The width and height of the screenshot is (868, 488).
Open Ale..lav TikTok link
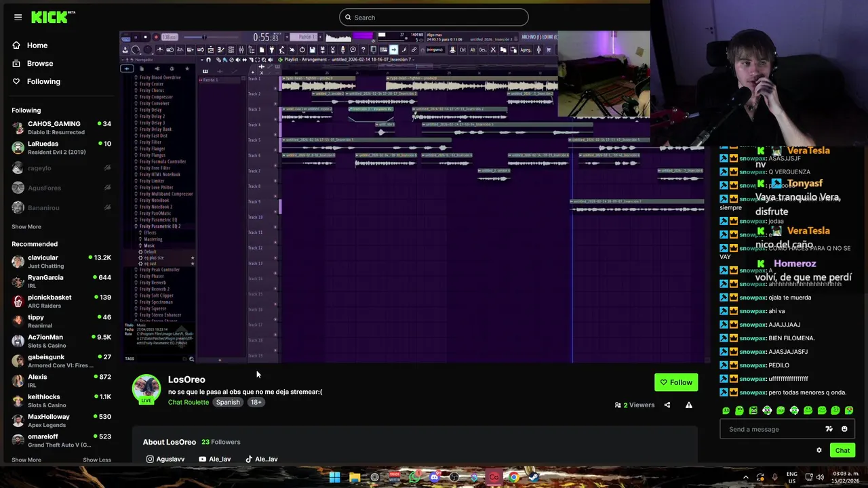[261, 459]
